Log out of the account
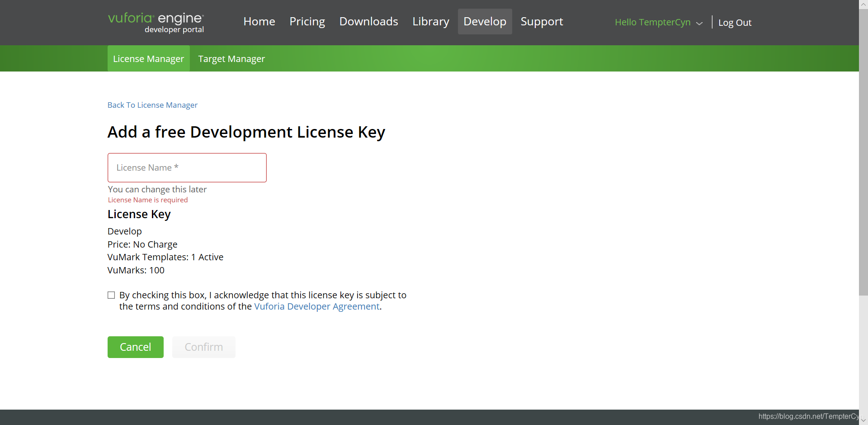Screen dimensions: 868x425 pyautogui.click(x=735, y=23)
